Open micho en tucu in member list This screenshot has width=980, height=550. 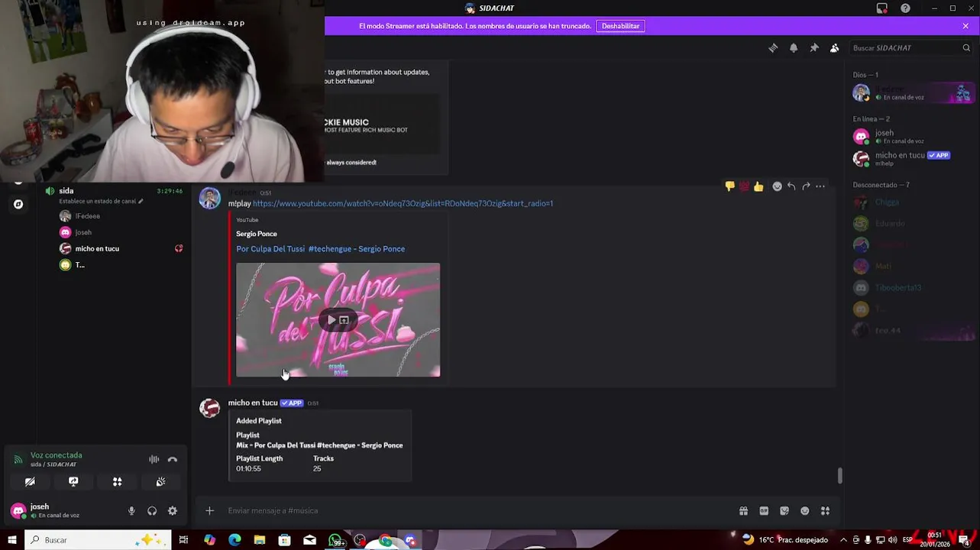[x=912, y=159]
